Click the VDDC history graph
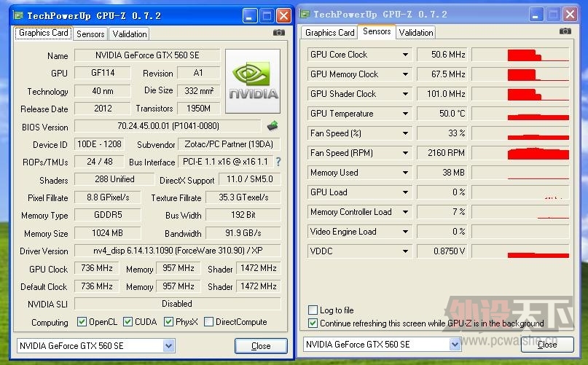Screen dimensions: 588x365 pyautogui.click(x=520, y=251)
